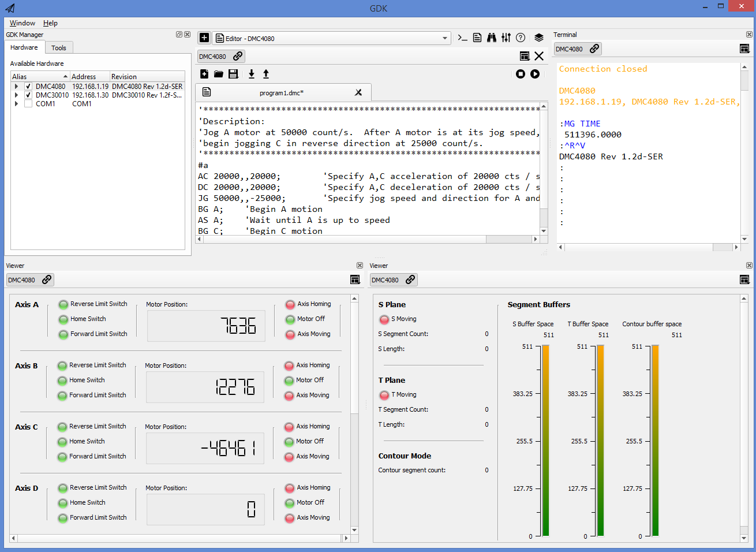Open the sliders tuning icon
This screenshot has width=756, height=552.
(x=506, y=38)
